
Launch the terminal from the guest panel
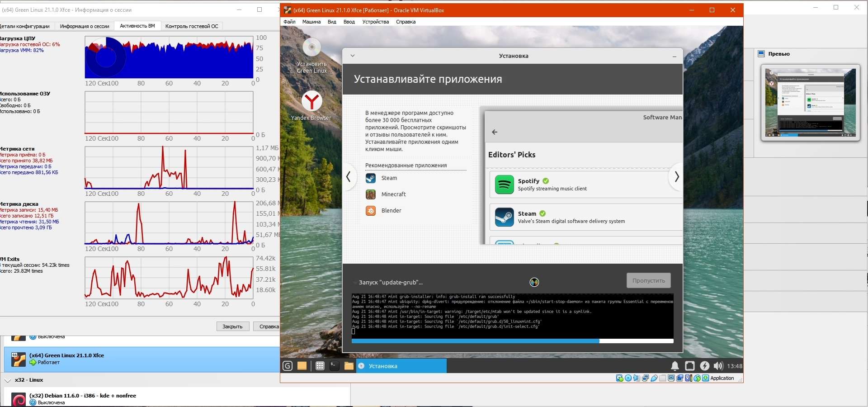click(335, 366)
